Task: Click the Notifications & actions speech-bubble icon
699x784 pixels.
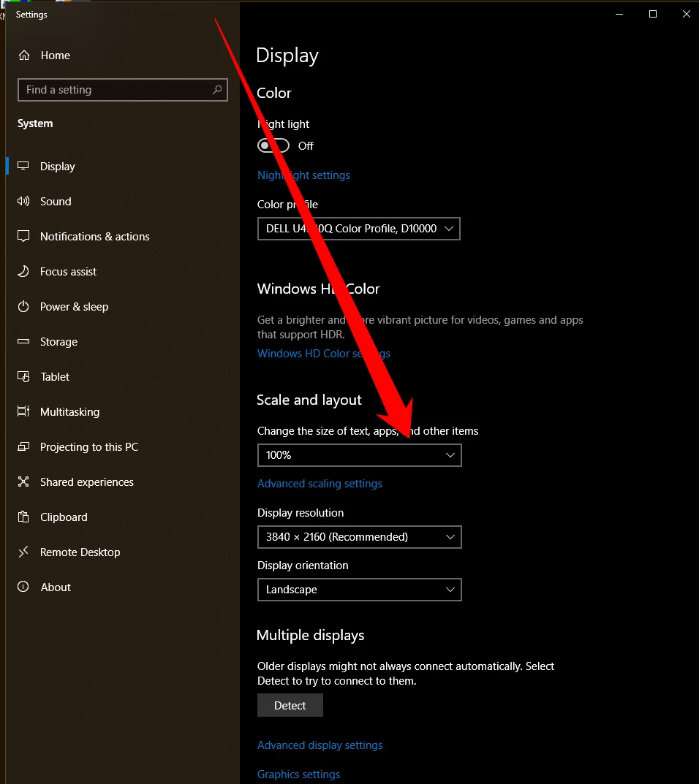Action: point(23,236)
